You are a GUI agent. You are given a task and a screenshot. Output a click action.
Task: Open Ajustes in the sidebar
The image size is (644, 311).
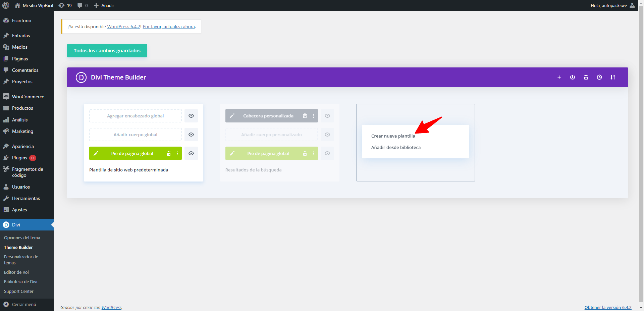[x=27, y=210]
